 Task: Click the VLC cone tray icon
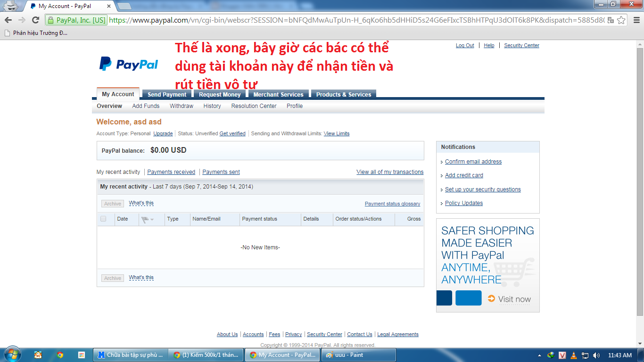pyautogui.click(x=574, y=355)
